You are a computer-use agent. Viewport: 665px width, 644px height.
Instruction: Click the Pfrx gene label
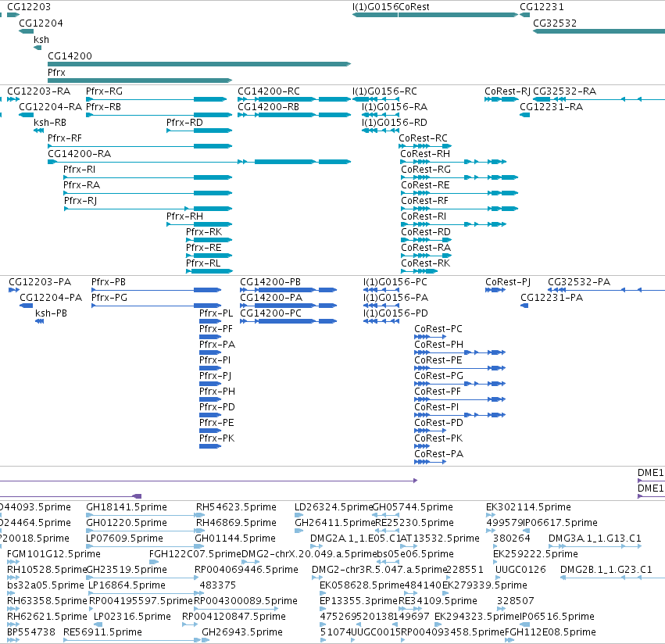pos(56,73)
